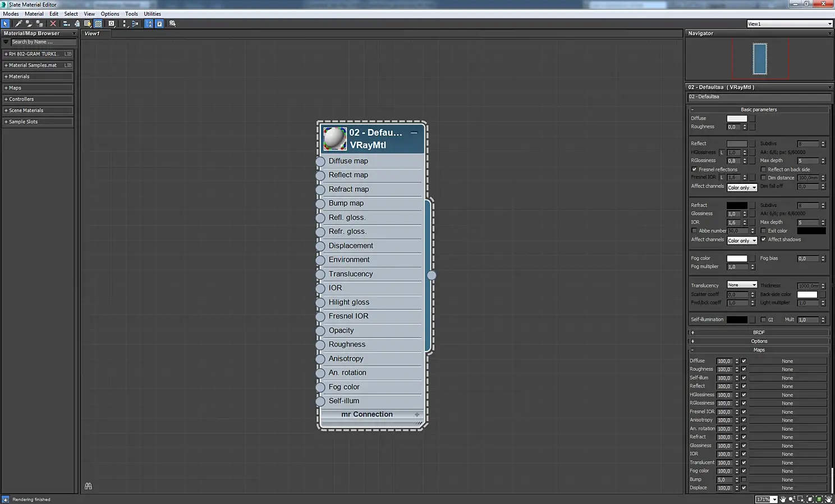Screen dimensions: 835x504
Task: Enable Reflect on back side checkbox
Action: coord(763,169)
